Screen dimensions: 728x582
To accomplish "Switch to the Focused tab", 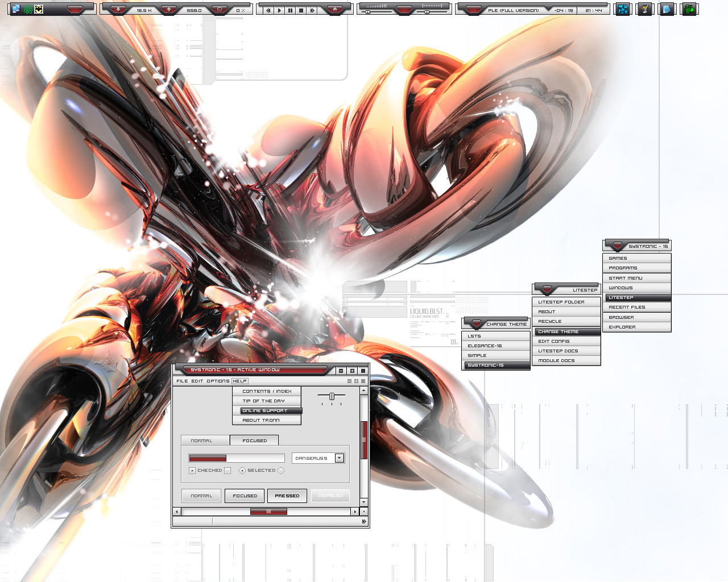I will coord(254,440).
